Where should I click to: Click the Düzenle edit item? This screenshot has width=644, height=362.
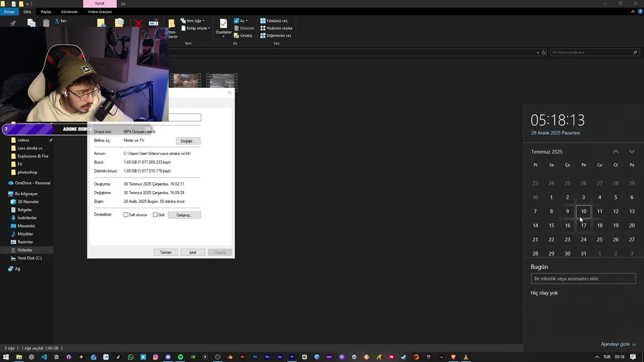coord(244,28)
